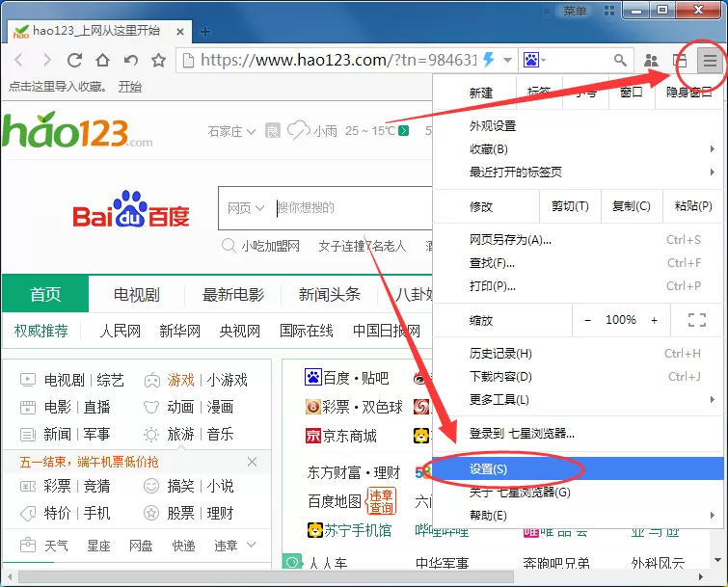Image resolution: width=728 pixels, height=587 pixels.
Task: Select 查找(F) menu item
Action: point(578,263)
